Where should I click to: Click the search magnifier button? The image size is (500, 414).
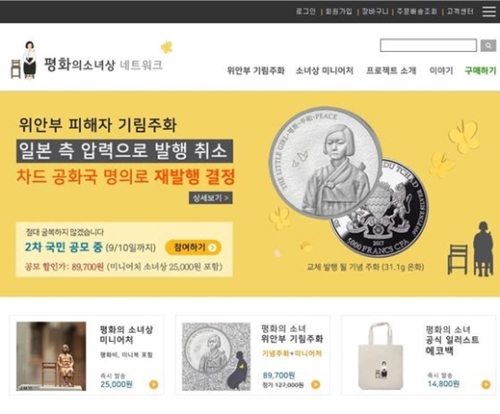click(x=488, y=45)
